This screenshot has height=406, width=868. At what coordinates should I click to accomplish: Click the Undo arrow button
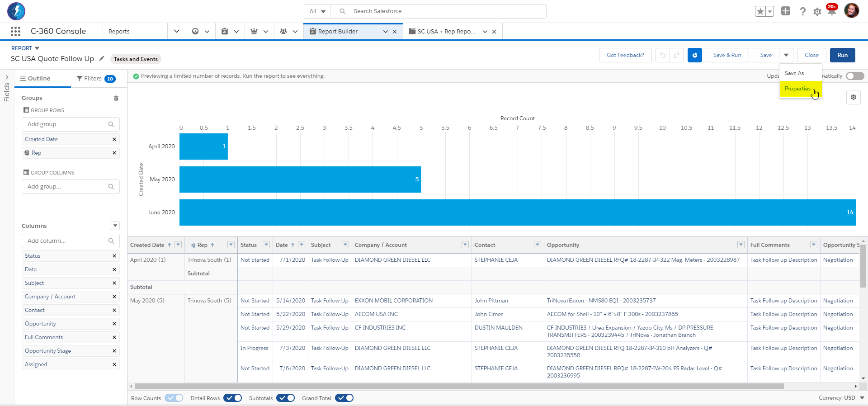(663, 55)
